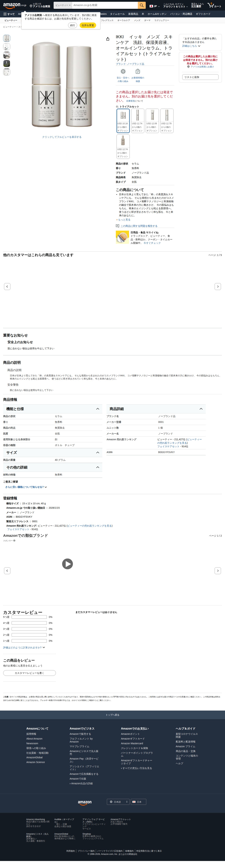The height and width of the screenshot is (868, 225).
Task: Show previous items in 他のカスタマー carousel
Action: pyautogui.click(x=7, y=286)
